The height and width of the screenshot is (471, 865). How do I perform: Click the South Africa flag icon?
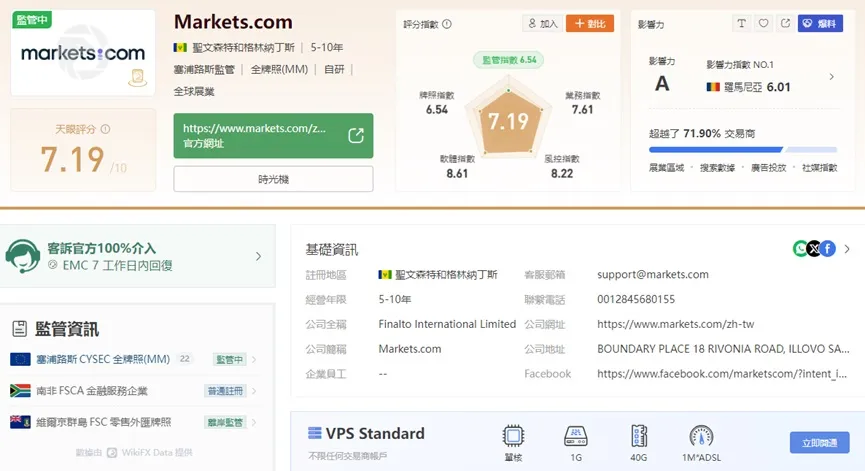click(x=20, y=391)
